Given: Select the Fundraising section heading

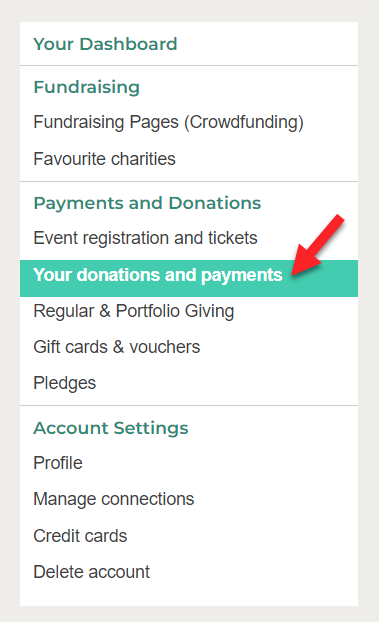Looking at the screenshot, I should click(x=87, y=87).
